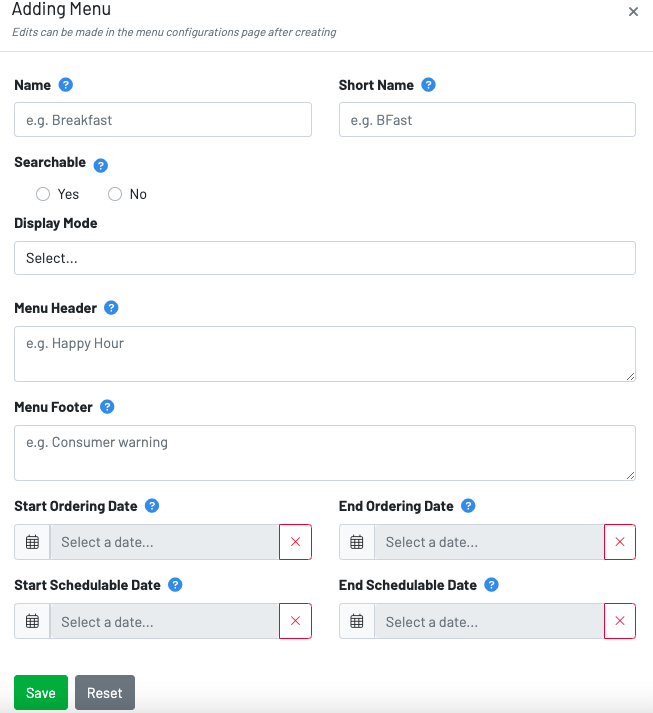Viewport: 653px width, 713px height.
Task: Open the Menu Footer help tooltip
Action: (107, 407)
